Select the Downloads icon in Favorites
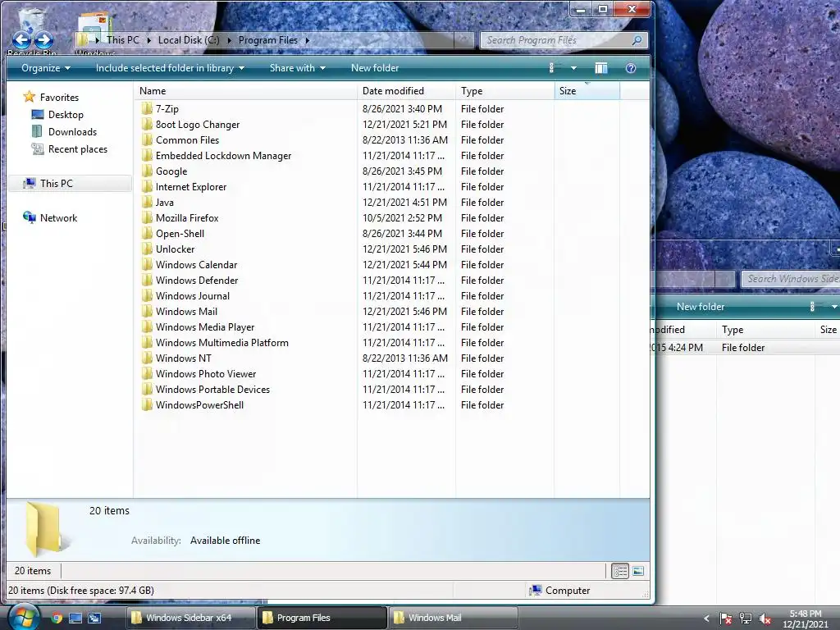840x630 pixels. [x=38, y=131]
